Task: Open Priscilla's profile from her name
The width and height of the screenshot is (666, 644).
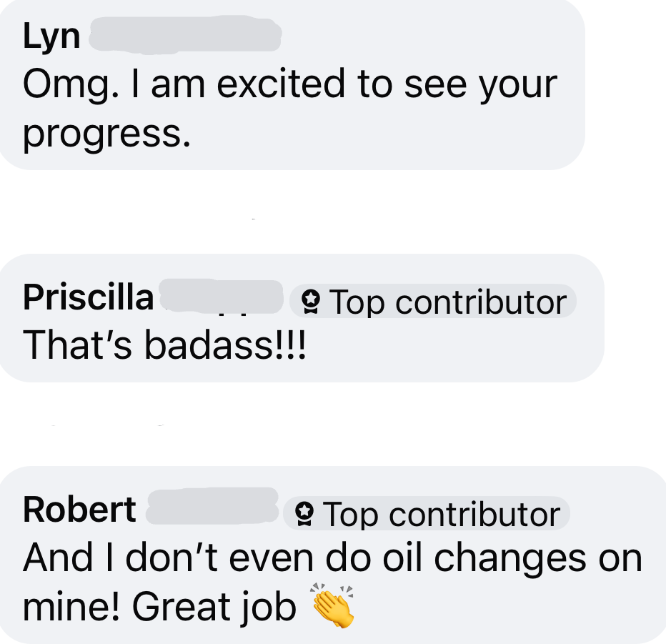Action: pos(89,297)
